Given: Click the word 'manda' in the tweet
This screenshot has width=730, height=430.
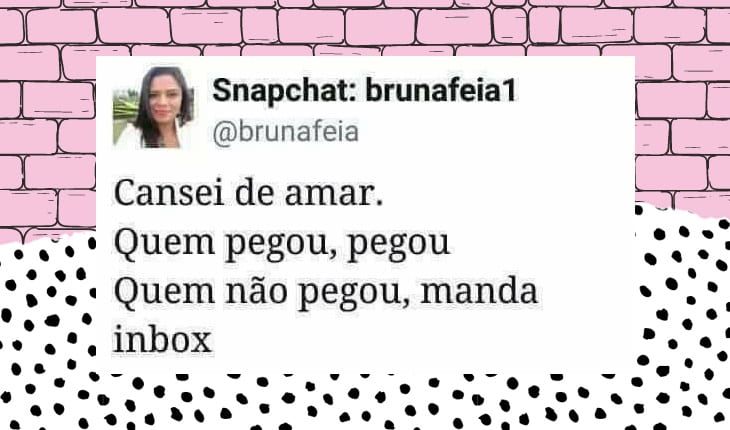Looking at the screenshot, I should tap(479, 290).
